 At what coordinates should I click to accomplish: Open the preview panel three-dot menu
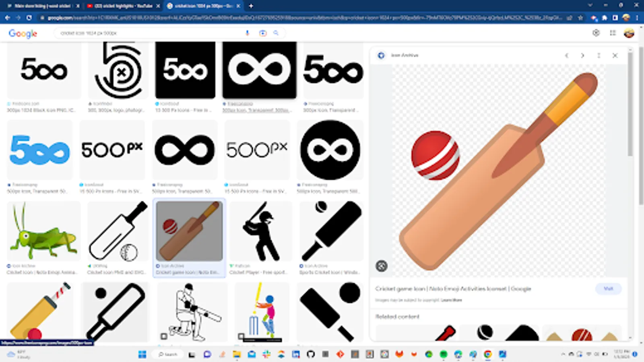click(x=599, y=56)
